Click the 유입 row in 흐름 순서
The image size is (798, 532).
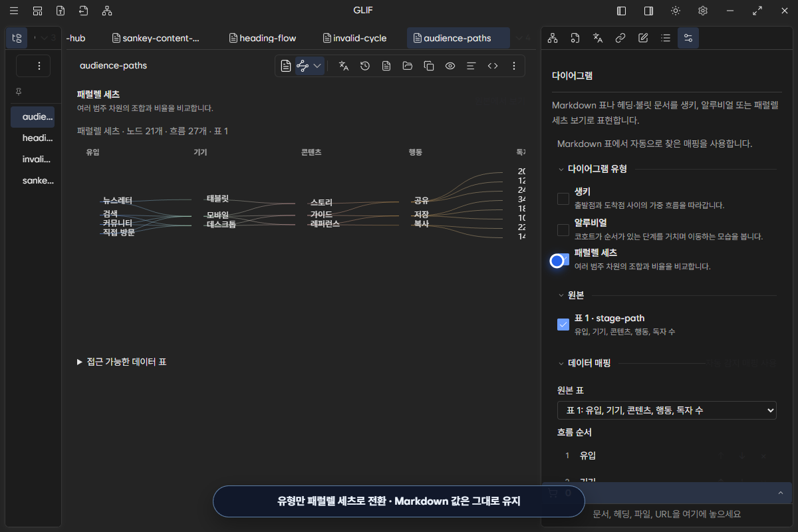point(667,456)
